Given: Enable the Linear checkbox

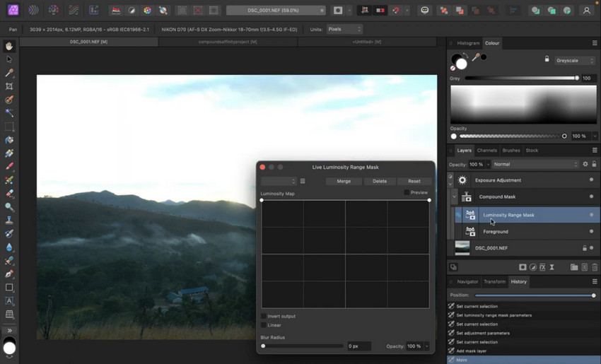Looking at the screenshot, I should click(x=263, y=325).
